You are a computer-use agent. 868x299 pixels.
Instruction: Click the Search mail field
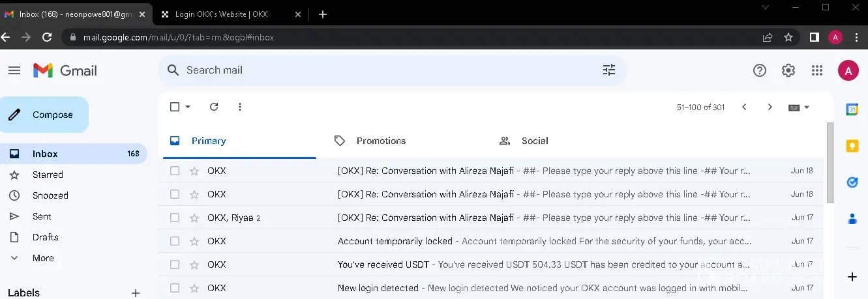(x=385, y=70)
